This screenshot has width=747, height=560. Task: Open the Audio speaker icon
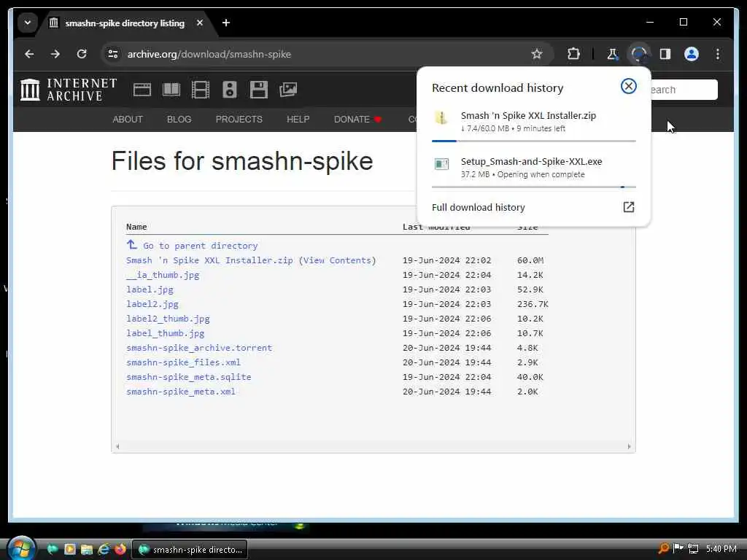tap(230, 90)
